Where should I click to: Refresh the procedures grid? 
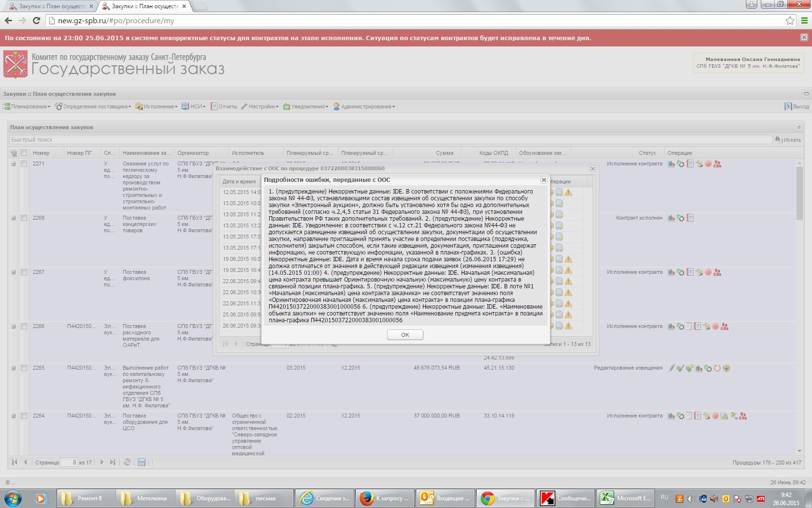127,463
